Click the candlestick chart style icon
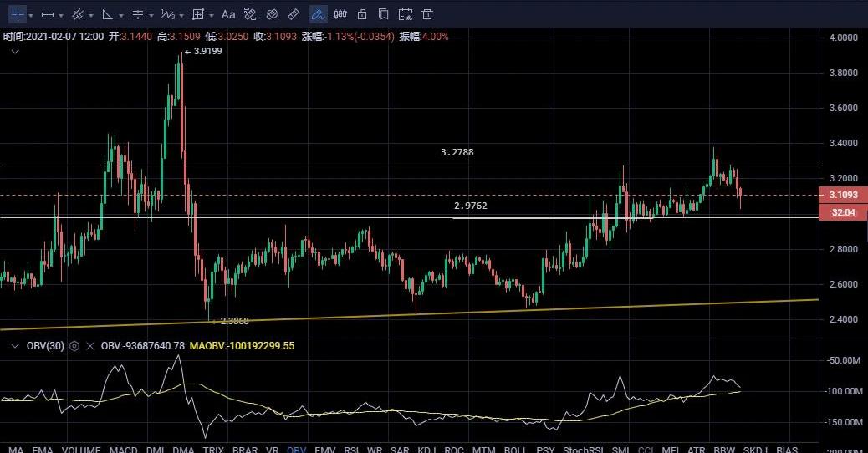Screen dimensions: 868x453 tap(340, 14)
